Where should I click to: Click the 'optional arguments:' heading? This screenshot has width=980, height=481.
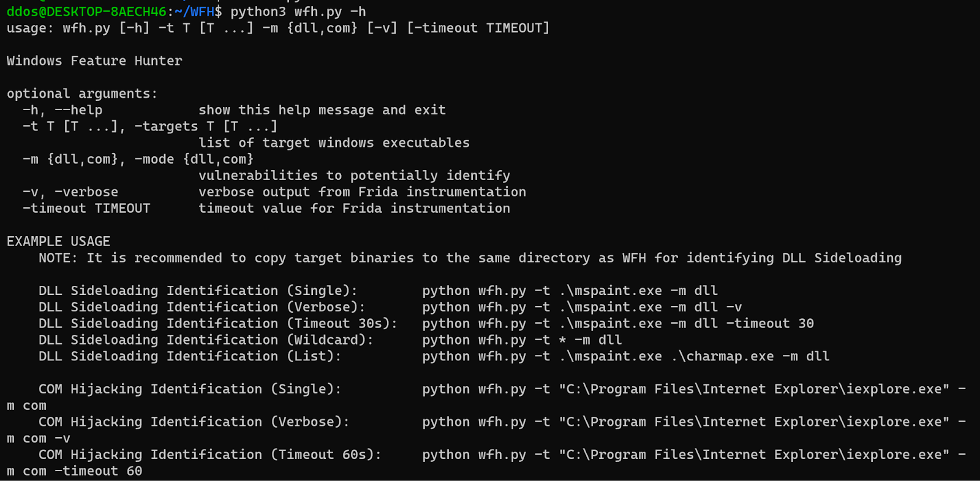82,94
